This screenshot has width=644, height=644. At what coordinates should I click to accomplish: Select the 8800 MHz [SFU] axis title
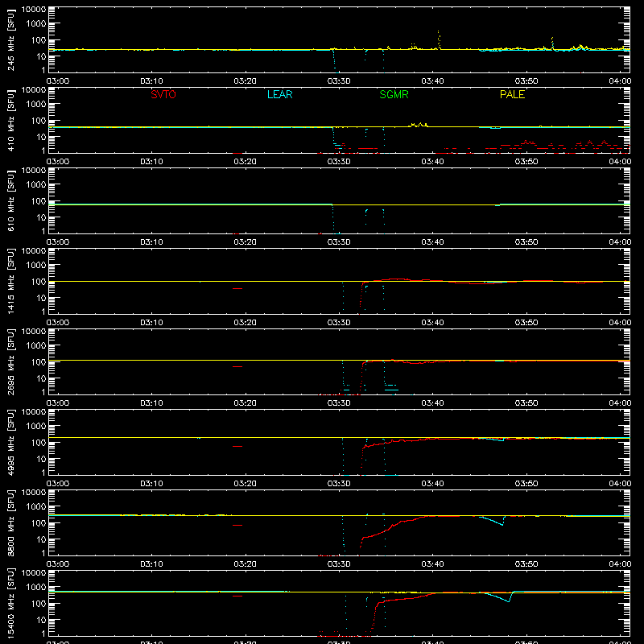pyautogui.click(x=11, y=523)
